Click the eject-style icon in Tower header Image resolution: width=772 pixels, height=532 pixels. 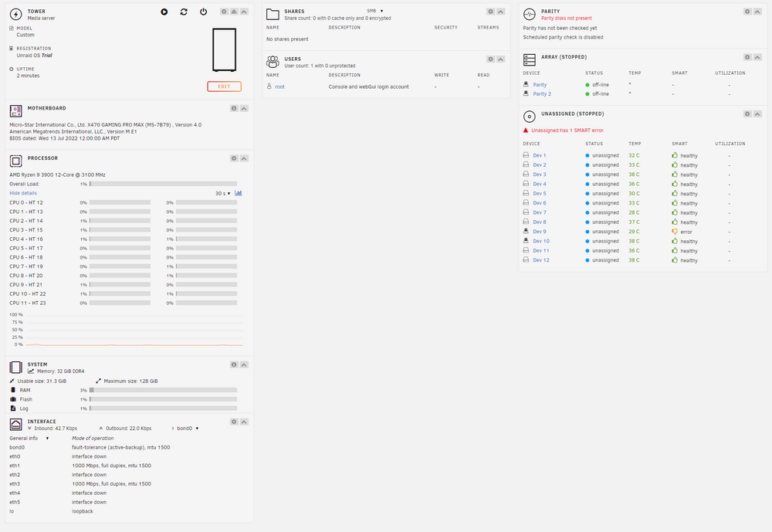234,12
